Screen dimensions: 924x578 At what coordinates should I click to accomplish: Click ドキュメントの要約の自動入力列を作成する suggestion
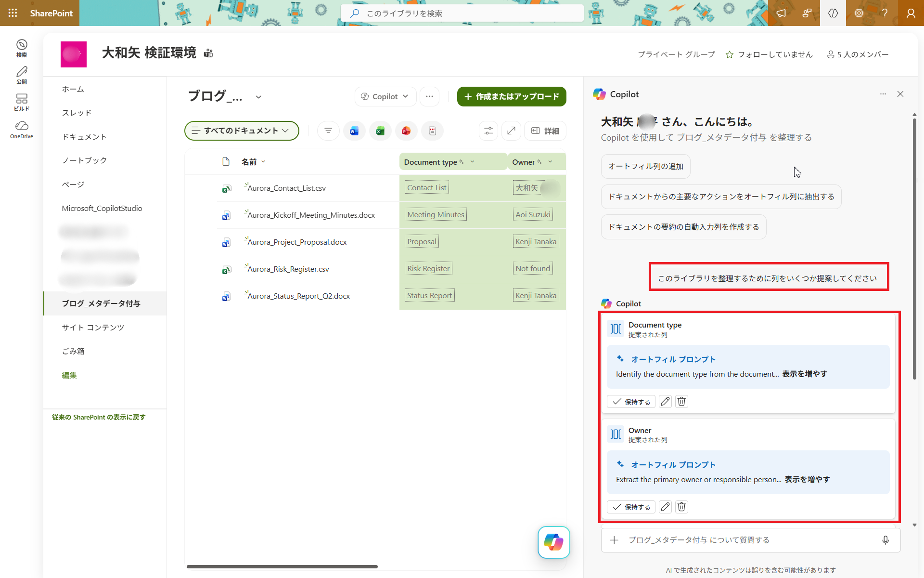[683, 227]
